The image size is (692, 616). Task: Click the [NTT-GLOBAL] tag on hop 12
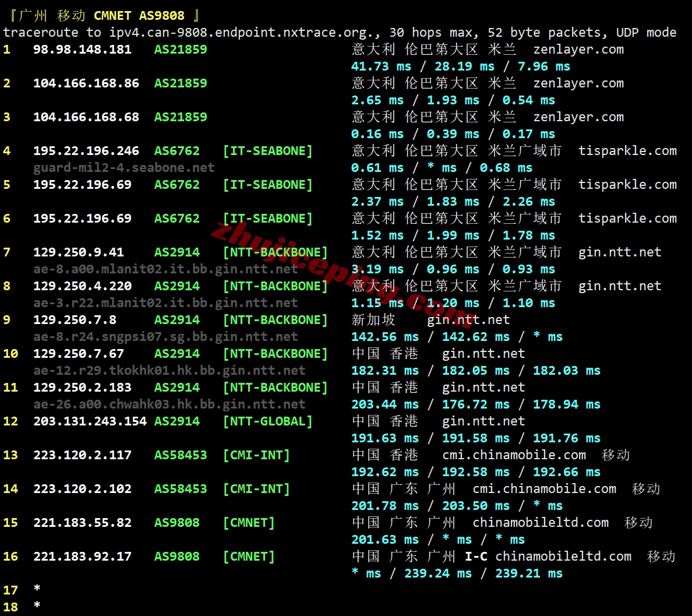click(x=268, y=421)
